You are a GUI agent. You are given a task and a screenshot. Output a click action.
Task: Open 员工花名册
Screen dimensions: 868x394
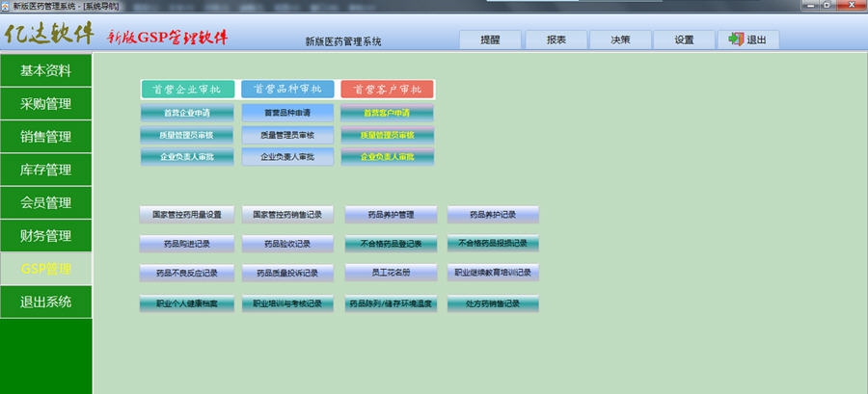391,273
